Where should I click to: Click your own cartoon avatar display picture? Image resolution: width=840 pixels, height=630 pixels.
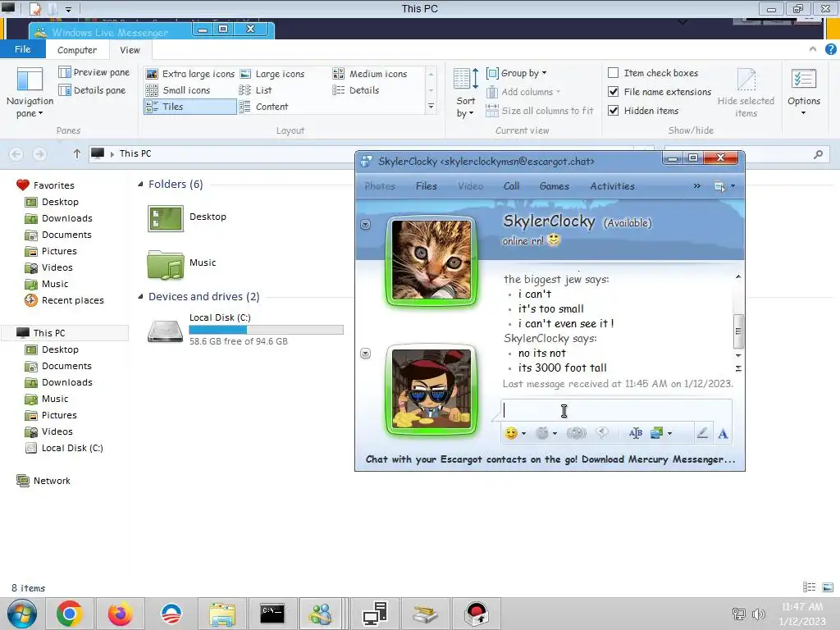coord(431,389)
